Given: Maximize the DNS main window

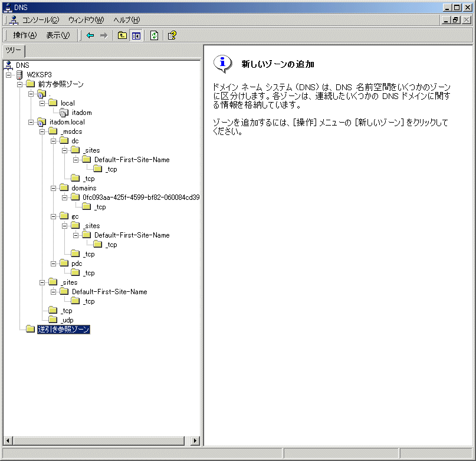Looking at the screenshot, I should coord(457,8).
